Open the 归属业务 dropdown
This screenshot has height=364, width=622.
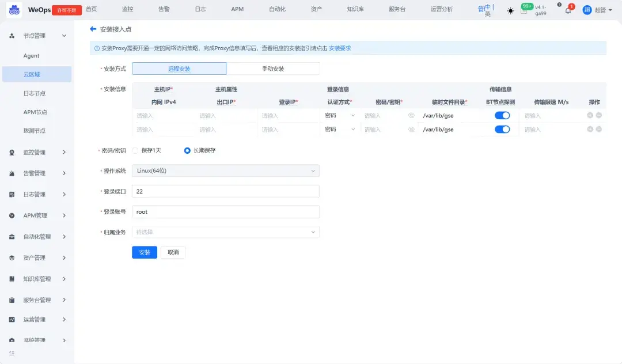click(x=225, y=232)
